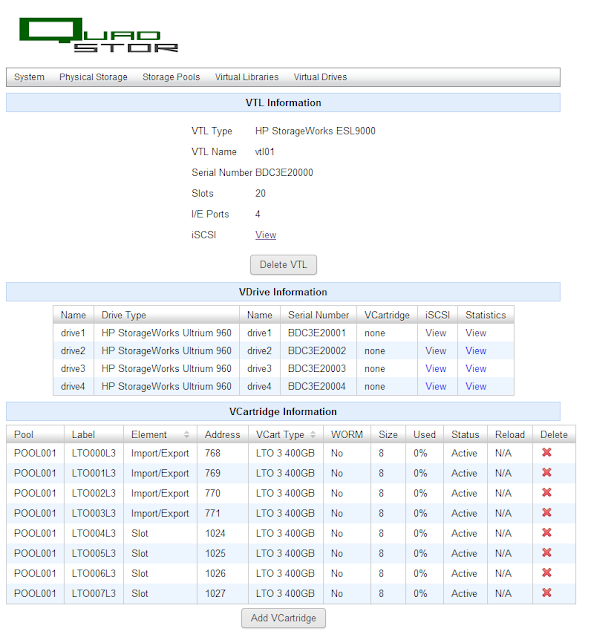Delete vcartridge LTO003L3 with red X
Screen dimensions: 591x640
pyautogui.click(x=547, y=512)
